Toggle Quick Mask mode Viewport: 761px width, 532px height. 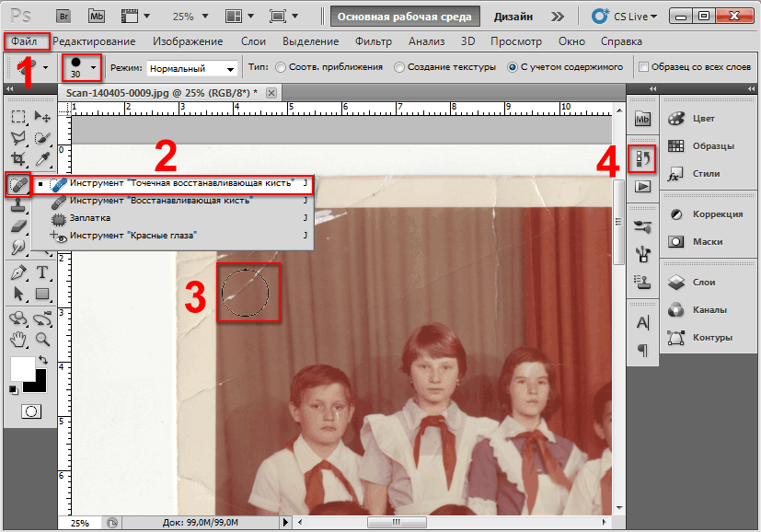pyautogui.click(x=31, y=411)
